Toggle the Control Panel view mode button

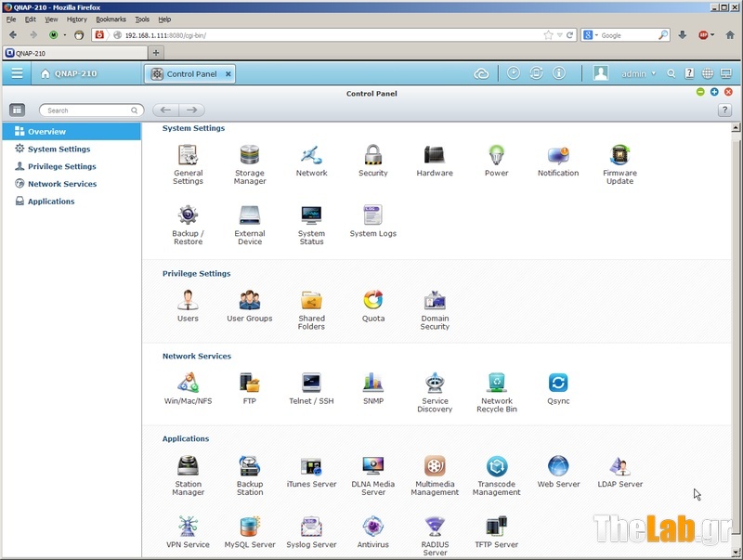click(x=17, y=111)
